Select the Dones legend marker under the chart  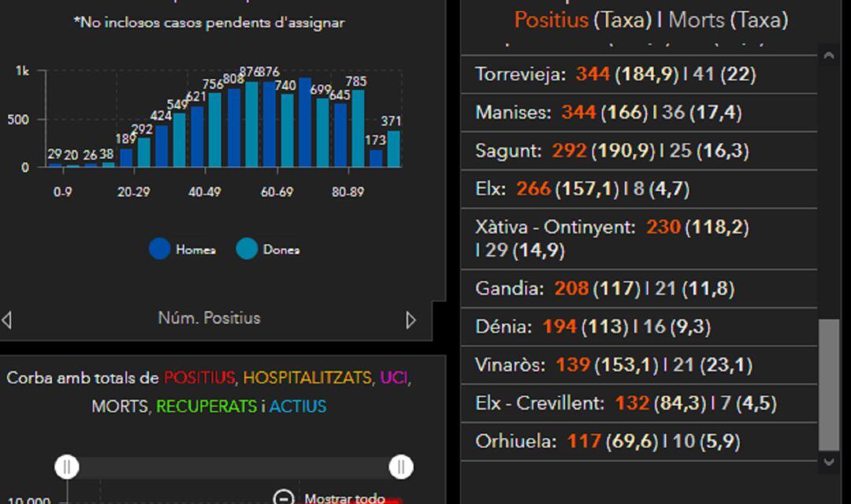coord(246,249)
